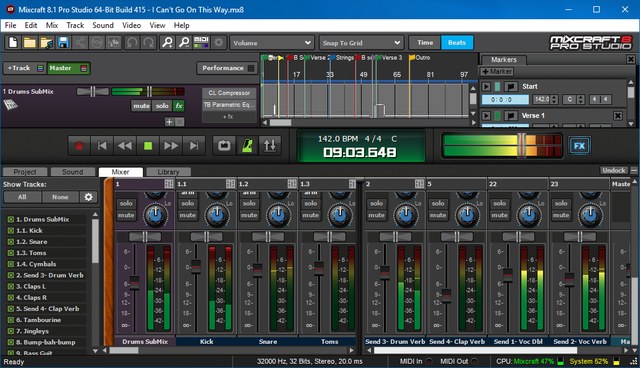Mute the Drums SubMix track in the track header
Screen dimensions: 640x368
[141, 106]
